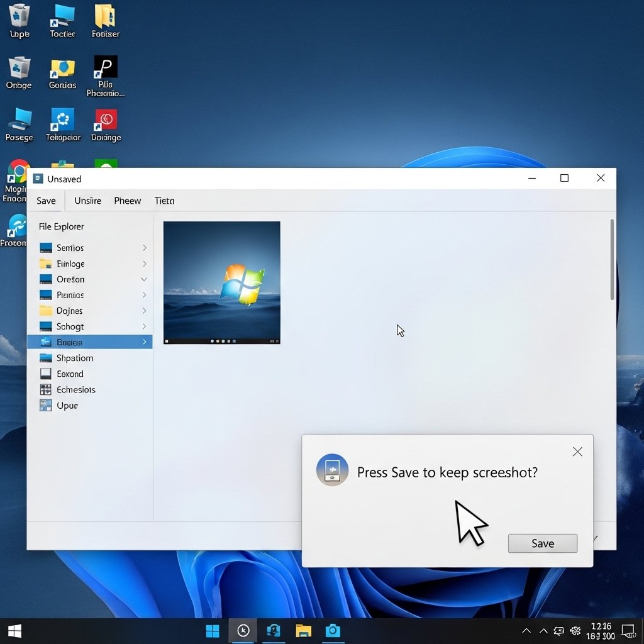Open File Explorer folder icon in taskbar
This screenshot has height=644, width=644.
coord(304,631)
